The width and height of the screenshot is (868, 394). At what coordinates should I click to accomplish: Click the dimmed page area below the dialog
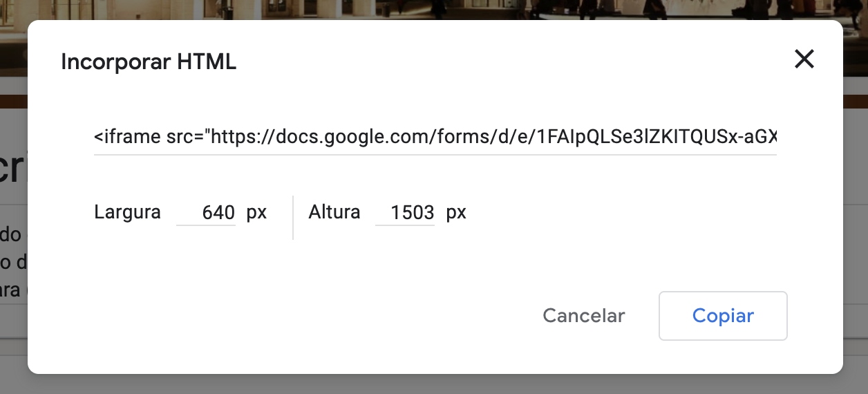coord(434,384)
